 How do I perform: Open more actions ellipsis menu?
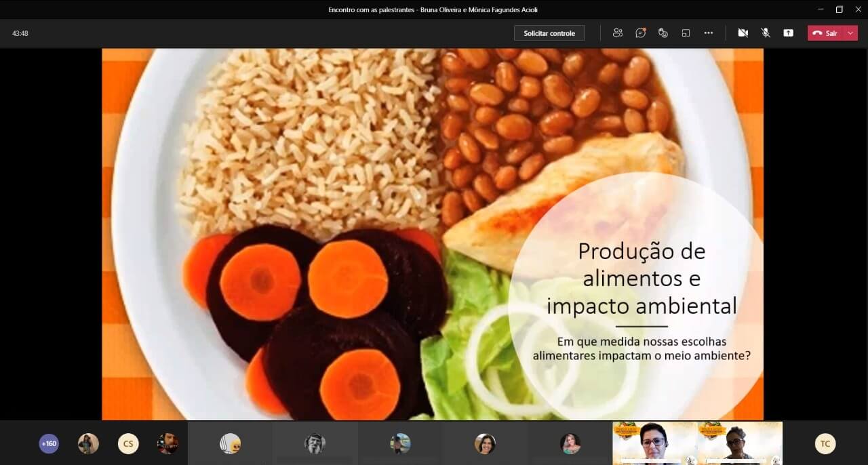click(x=709, y=33)
